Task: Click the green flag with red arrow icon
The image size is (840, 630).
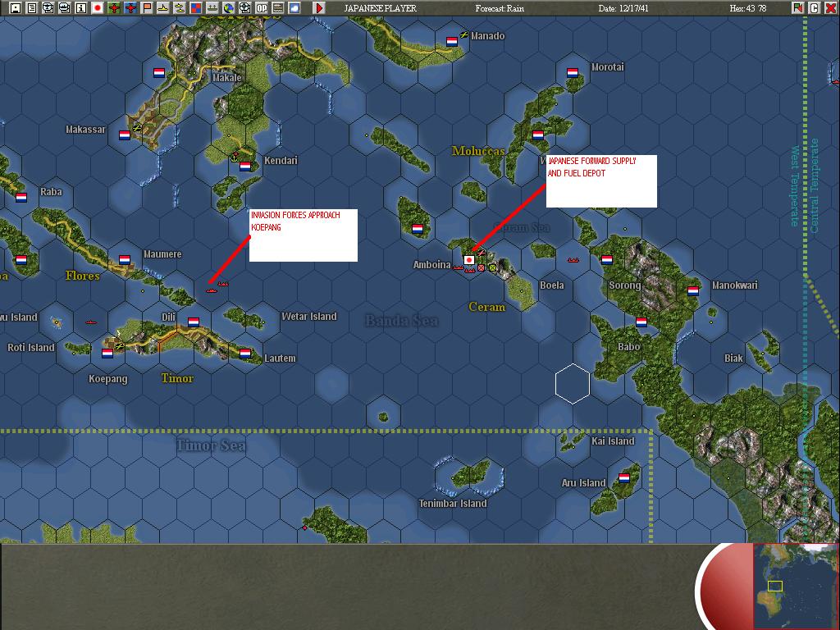Action: [798, 7]
